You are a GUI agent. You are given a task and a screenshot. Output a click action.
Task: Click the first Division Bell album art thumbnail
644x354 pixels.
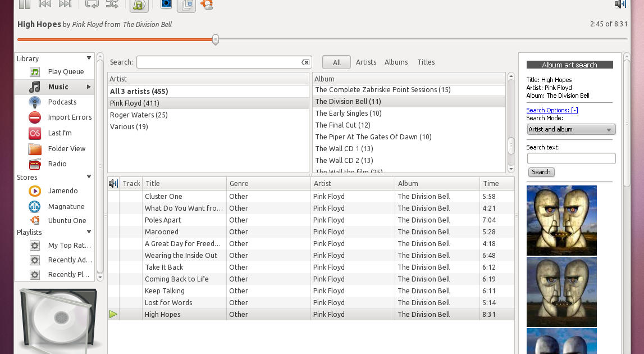(561, 220)
